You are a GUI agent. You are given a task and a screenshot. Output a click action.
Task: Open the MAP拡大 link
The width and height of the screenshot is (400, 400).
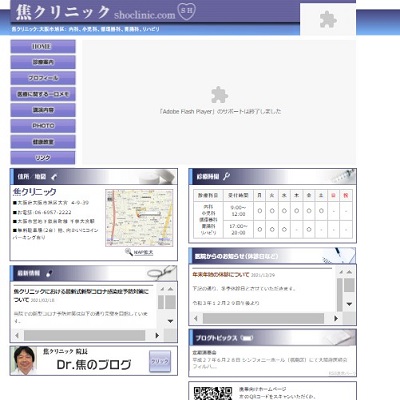click(x=143, y=253)
